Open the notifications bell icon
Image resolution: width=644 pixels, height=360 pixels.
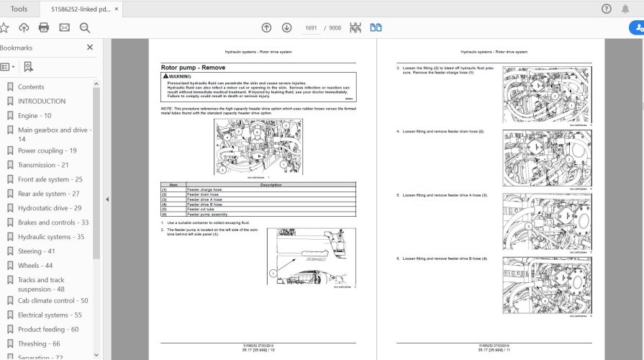[625, 9]
